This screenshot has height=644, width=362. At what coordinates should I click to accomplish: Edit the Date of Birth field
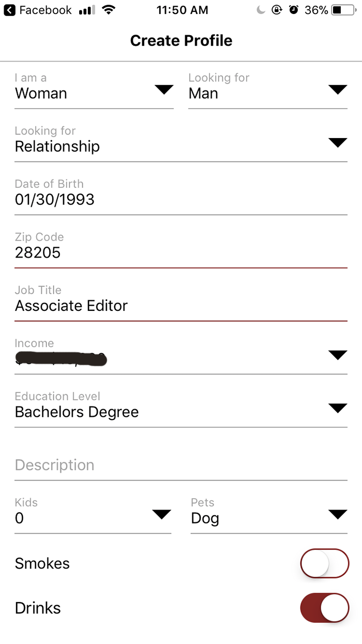click(180, 200)
